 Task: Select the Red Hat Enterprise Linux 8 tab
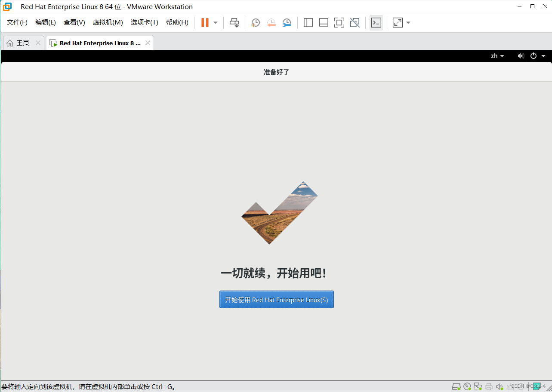click(x=100, y=43)
